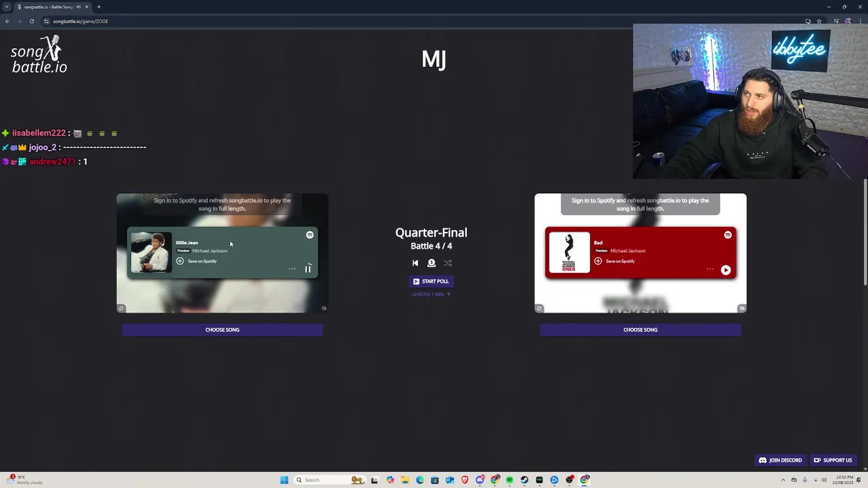Show hidden system tray icons
The image size is (868, 488).
(783, 480)
